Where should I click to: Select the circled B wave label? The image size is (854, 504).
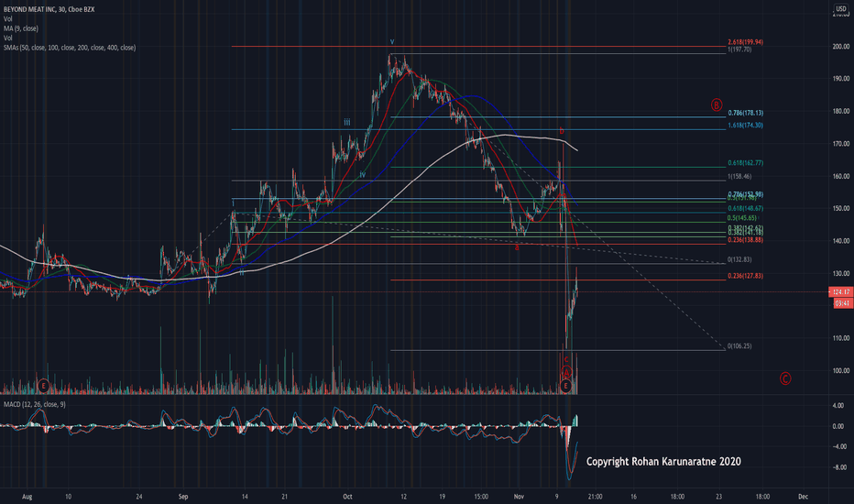[717, 104]
